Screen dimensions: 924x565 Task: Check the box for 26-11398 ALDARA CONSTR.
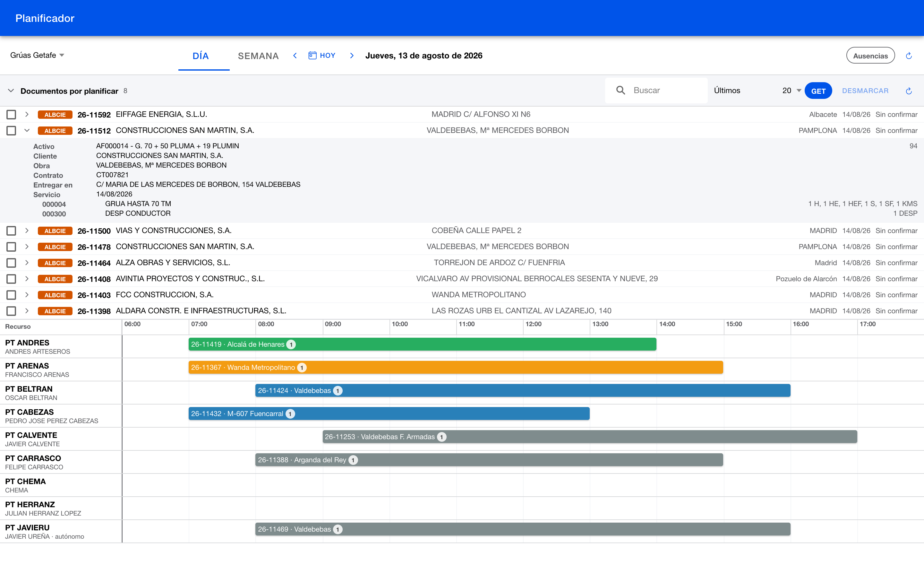coord(11,311)
